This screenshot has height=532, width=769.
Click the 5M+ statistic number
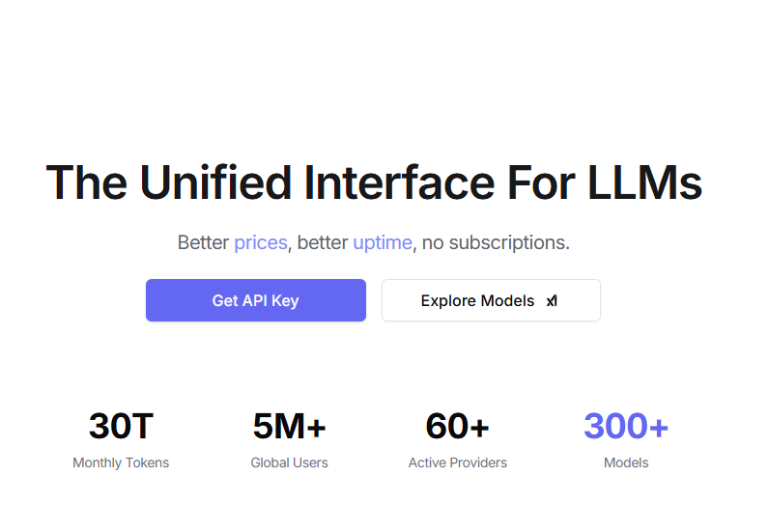289,426
